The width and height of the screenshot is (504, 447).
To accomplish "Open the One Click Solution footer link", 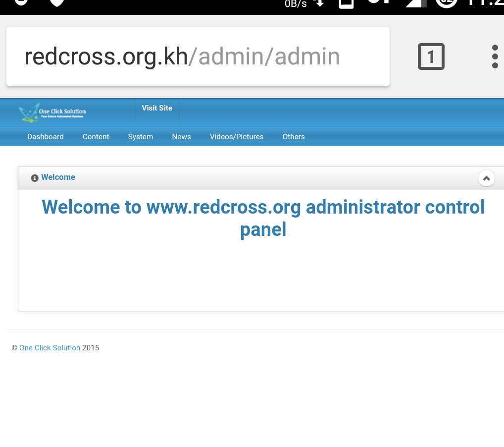I will tap(50, 347).
